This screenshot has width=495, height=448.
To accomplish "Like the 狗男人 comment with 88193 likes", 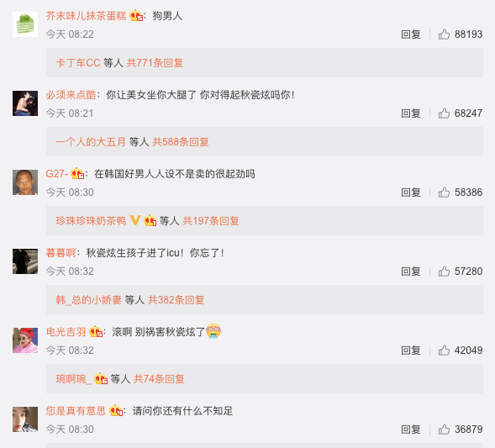I will [444, 34].
